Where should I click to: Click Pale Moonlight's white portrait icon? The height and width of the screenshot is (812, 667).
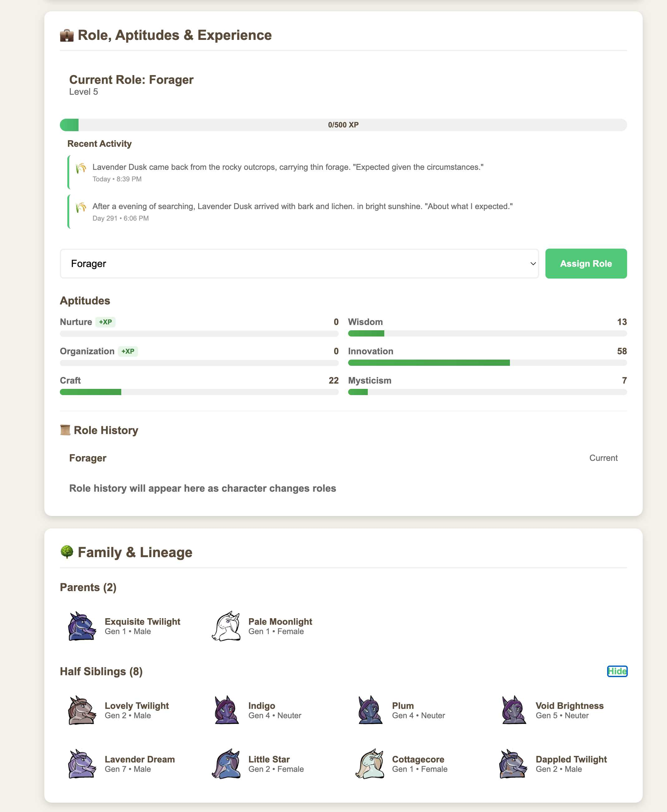point(226,626)
